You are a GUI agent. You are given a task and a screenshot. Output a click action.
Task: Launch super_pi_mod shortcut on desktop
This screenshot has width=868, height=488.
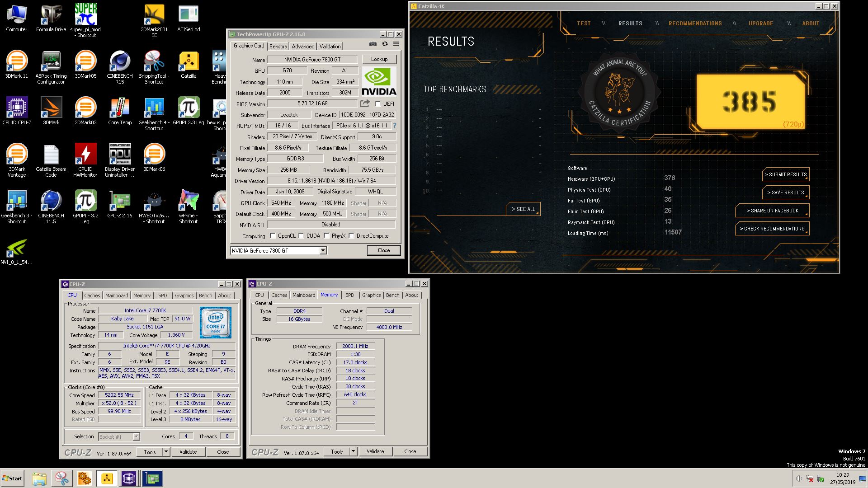(x=85, y=20)
